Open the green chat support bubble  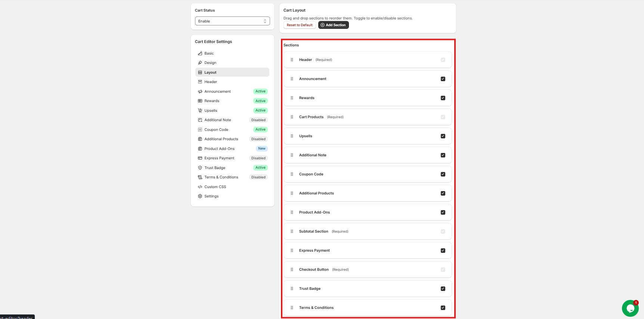(x=630, y=308)
